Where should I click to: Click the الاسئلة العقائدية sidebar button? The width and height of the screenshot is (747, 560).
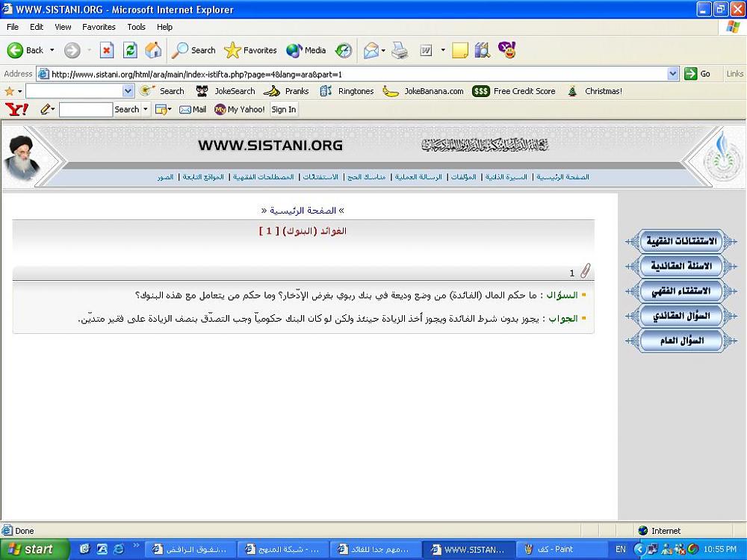(x=681, y=267)
